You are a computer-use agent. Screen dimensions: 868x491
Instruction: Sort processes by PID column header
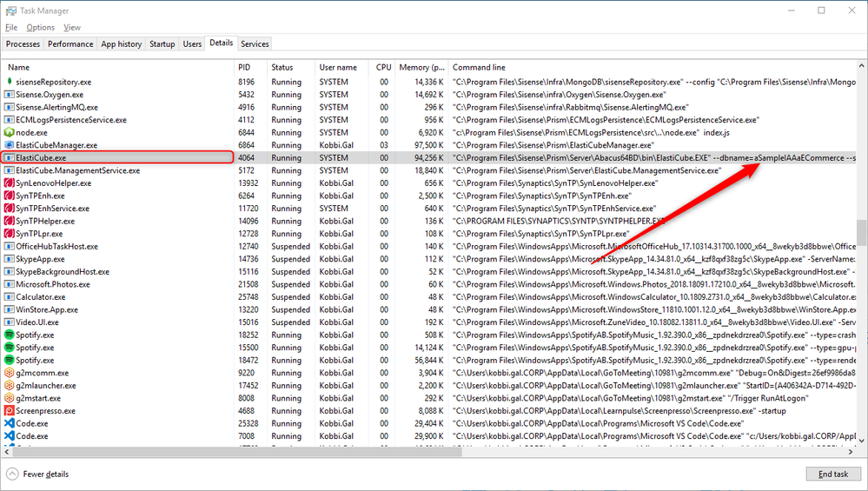point(244,67)
